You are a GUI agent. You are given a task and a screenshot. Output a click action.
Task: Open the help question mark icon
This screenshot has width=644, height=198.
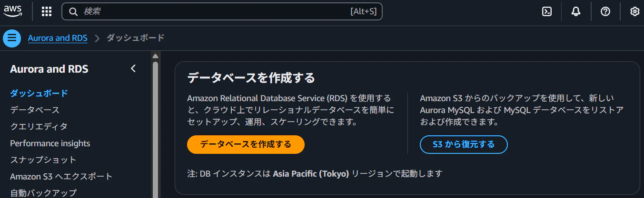[x=605, y=12]
